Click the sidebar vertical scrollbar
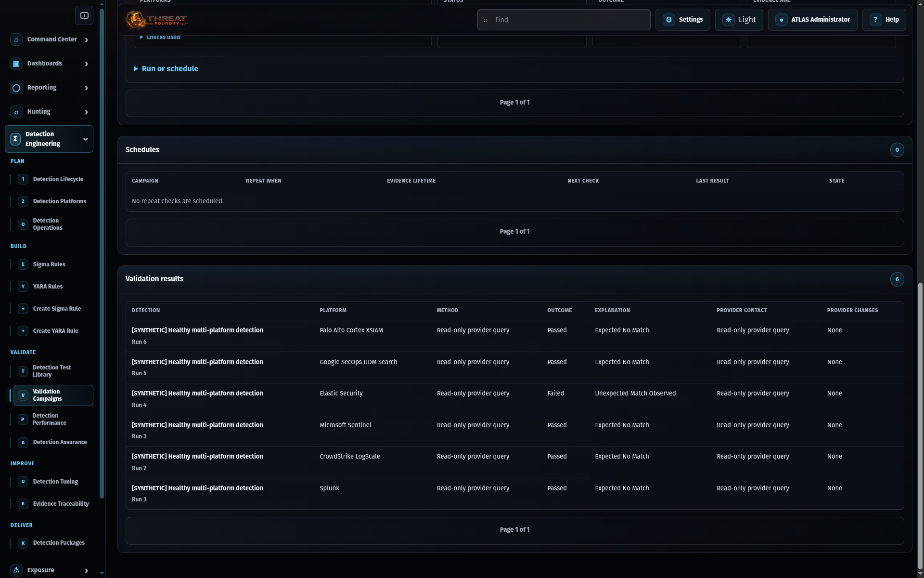Viewport: 924px width, 578px height. pyautogui.click(x=102, y=253)
